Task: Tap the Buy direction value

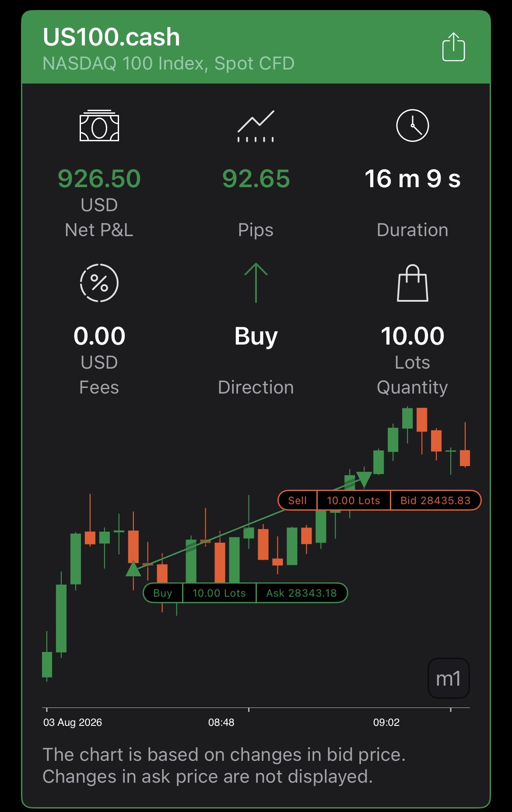Action: pos(256,337)
